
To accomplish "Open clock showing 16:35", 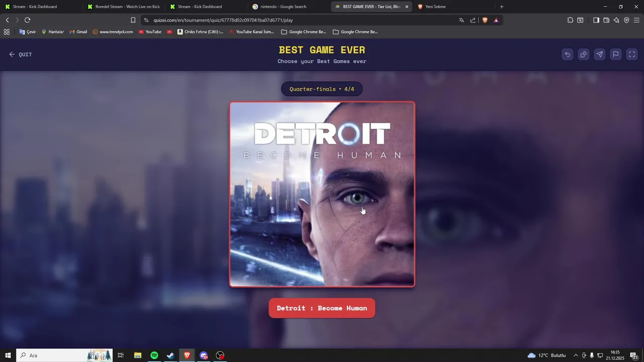I will click(615, 355).
